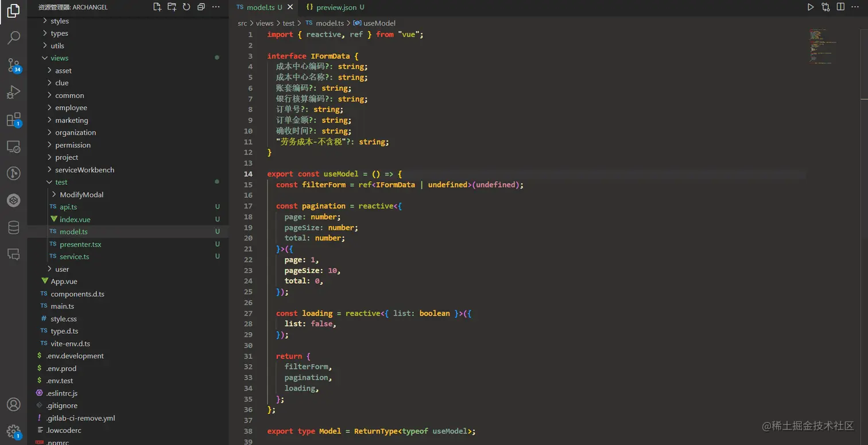Expand the types folder
The width and height of the screenshot is (868, 445).
pyautogui.click(x=127, y=33)
